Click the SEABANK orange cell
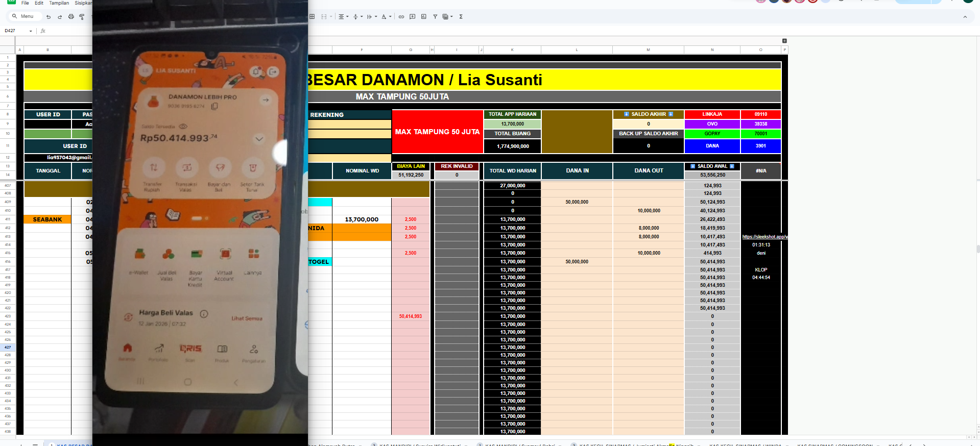The width and height of the screenshot is (980, 446). click(47, 219)
